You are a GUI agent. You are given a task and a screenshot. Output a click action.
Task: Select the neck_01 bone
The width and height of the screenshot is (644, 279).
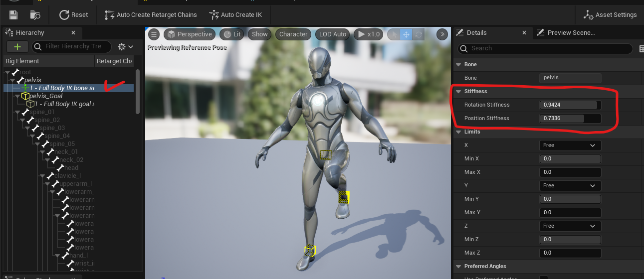click(x=66, y=151)
